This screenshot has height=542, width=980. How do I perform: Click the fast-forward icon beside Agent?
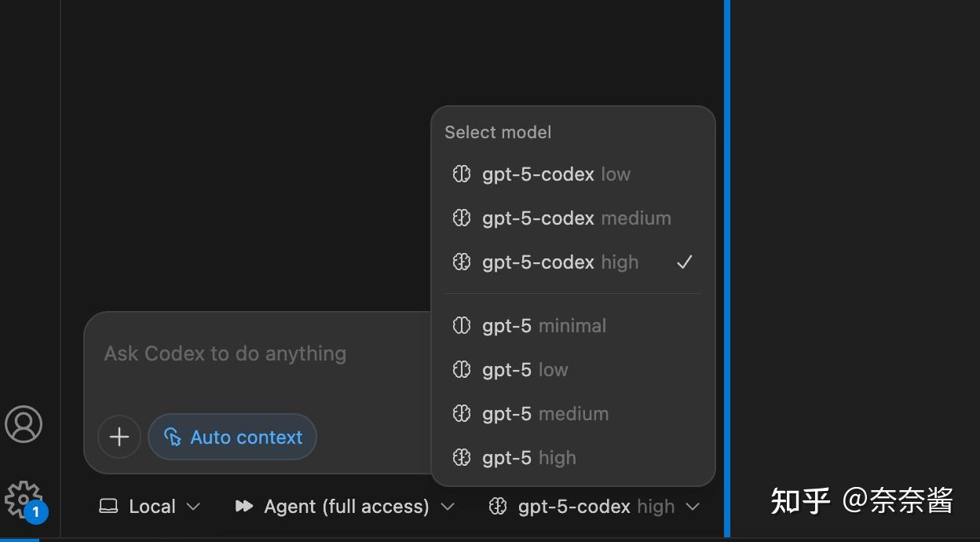[244, 507]
